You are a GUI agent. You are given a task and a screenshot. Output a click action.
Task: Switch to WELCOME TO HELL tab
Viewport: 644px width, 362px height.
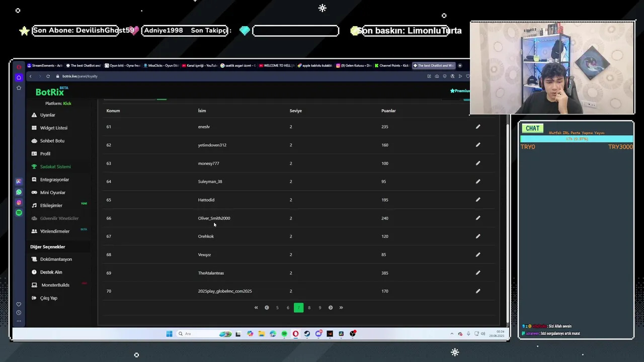(x=277, y=65)
